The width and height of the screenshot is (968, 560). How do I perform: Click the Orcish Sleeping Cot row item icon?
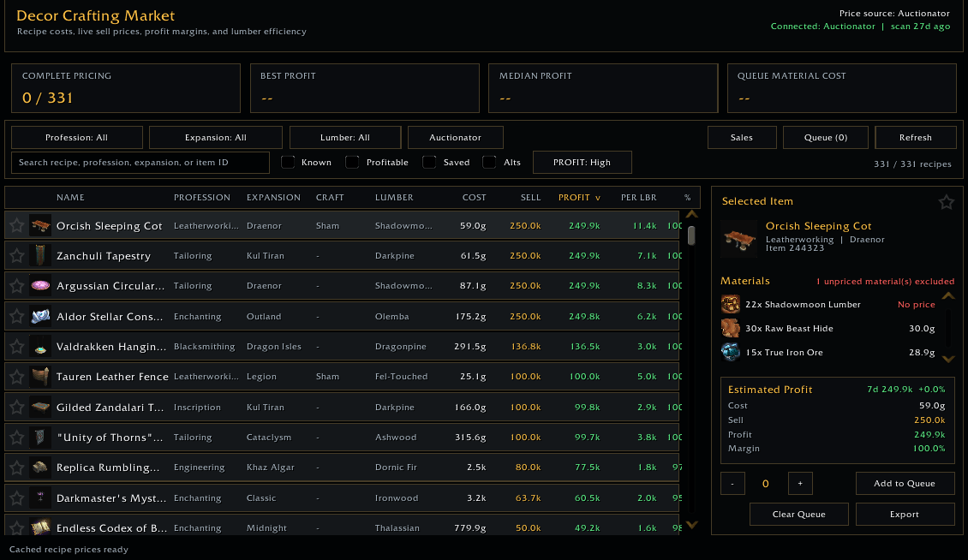pyautogui.click(x=40, y=226)
